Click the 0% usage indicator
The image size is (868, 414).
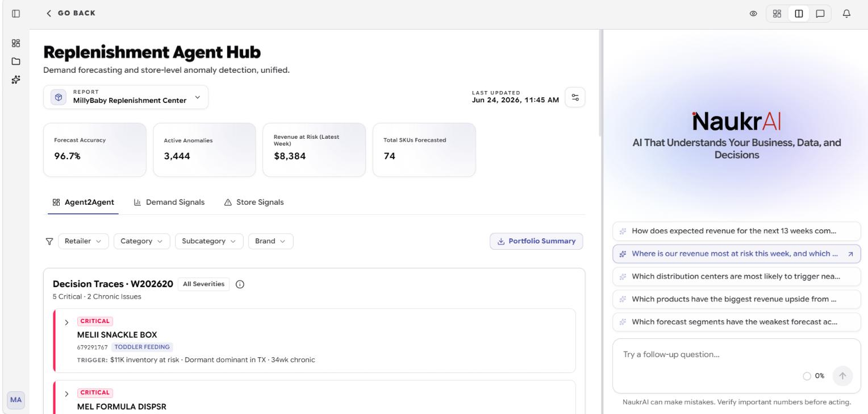(814, 376)
